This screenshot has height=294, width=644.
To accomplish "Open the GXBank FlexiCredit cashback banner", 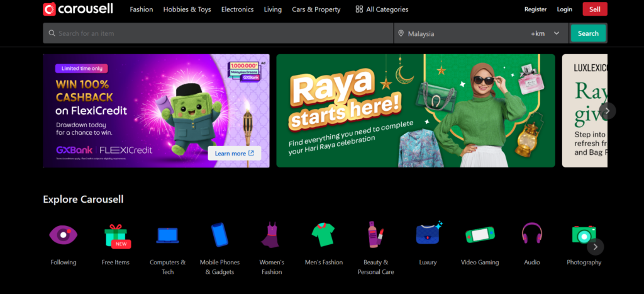I will click(156, 111).
